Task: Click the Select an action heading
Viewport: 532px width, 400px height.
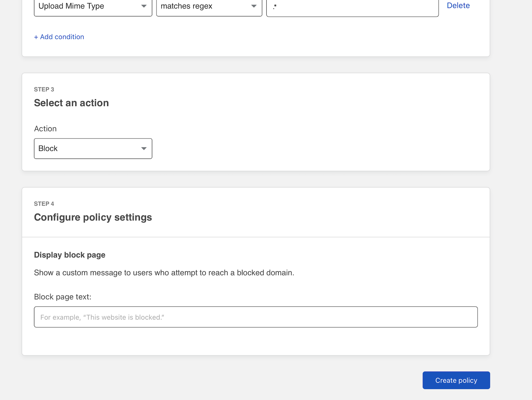Action: tap(71, 103)
